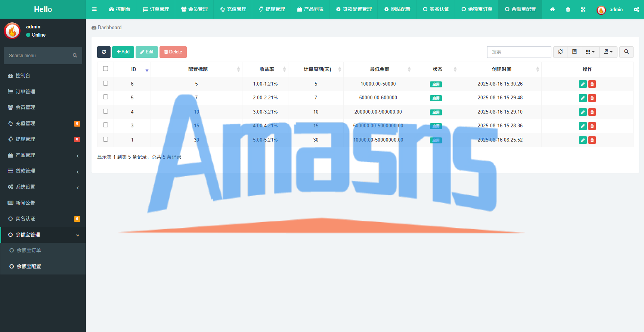The height and width of the screenshot is (332, 644).
Task: Click the 搜索 table search field
Action: point(519,52)
